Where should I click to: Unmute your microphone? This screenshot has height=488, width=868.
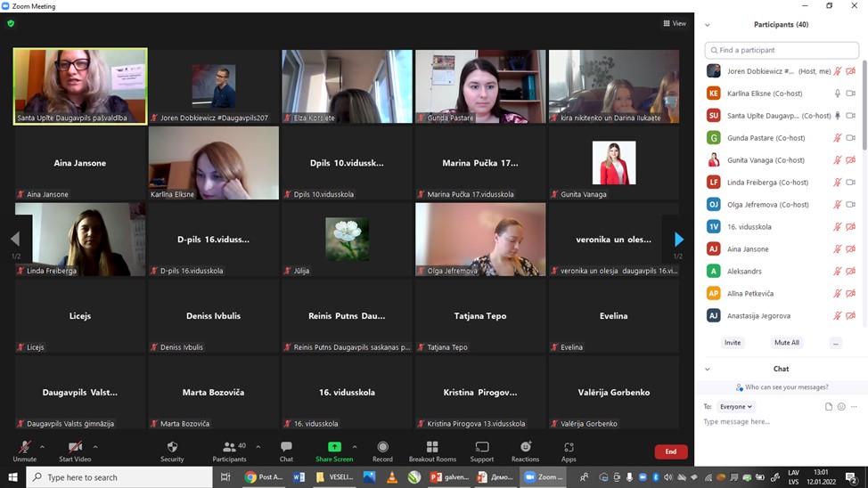click(x=24, y=451)
